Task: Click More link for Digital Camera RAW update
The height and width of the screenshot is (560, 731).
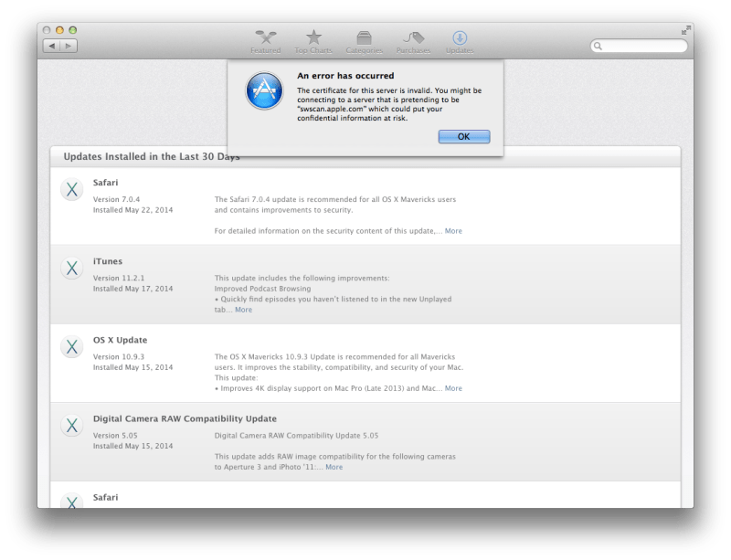Action: [334, 467]
